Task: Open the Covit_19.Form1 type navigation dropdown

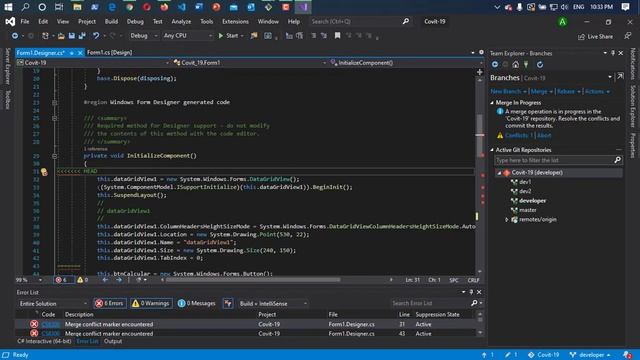Action: [x=250, y=63]
